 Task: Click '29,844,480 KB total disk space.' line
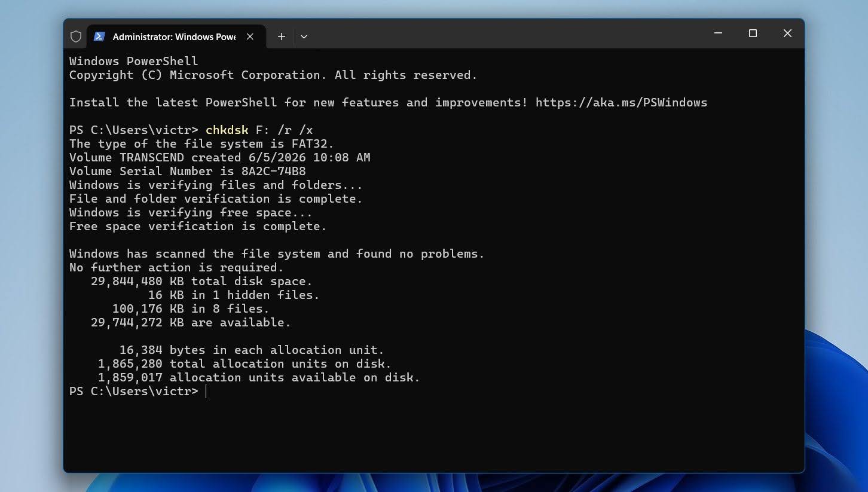(201, 281)
